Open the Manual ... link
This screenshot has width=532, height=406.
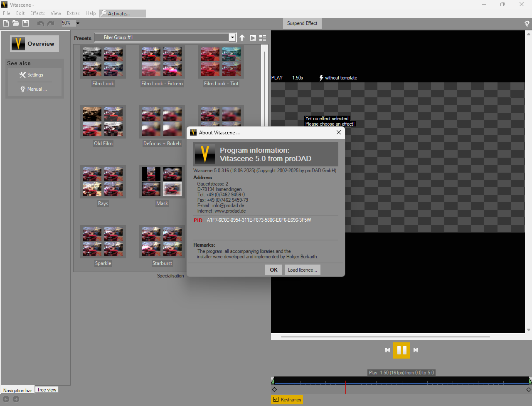pos(33,89)
